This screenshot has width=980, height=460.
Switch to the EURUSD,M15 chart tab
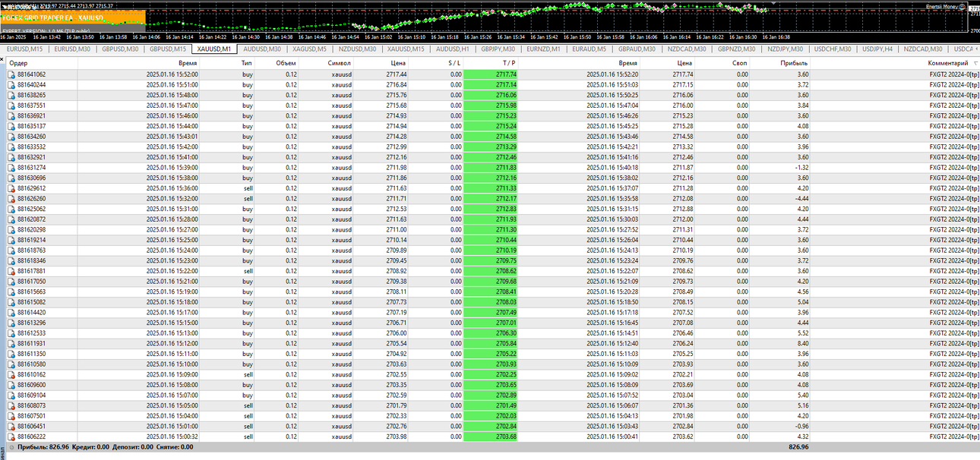tap(24, 49)
